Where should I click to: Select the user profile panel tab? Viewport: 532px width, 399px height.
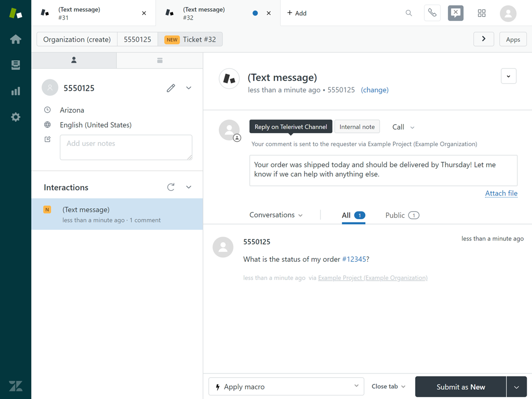(x=74, y=60)
